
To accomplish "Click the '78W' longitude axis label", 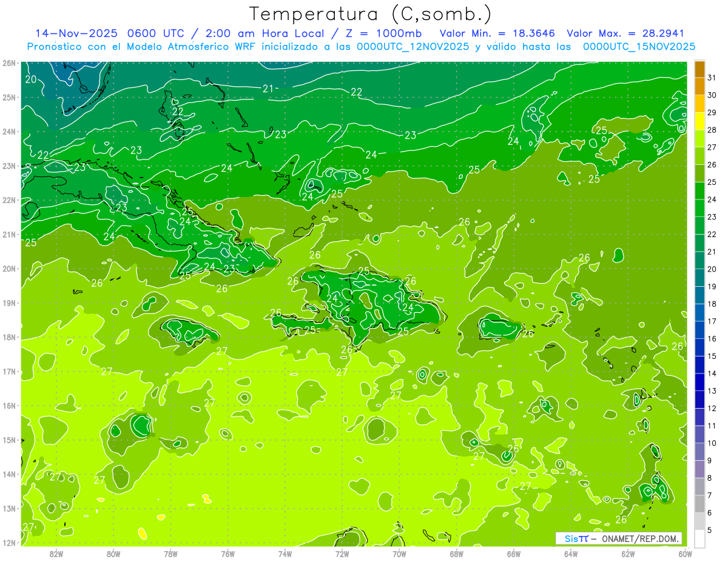I will [x=170, y=554].
